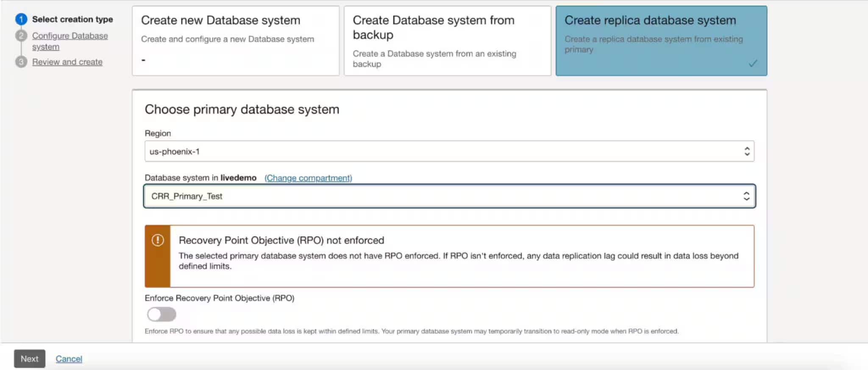The height and width of the screenshot is (370, 868).
Task: Click the Next button
Action: pos(30,359)
